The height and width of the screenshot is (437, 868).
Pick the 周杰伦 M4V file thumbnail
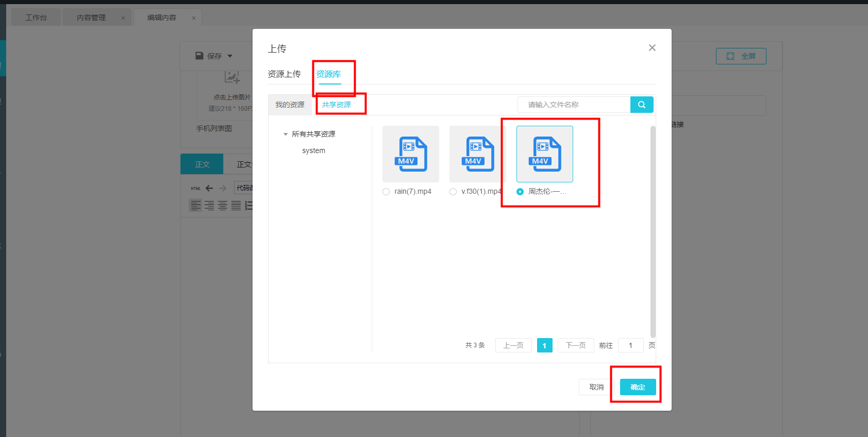click(x=545, y=154)
